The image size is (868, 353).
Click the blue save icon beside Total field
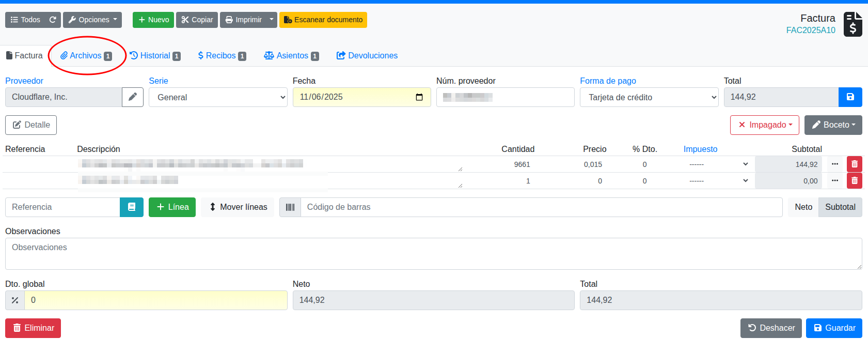pos(850,97)
